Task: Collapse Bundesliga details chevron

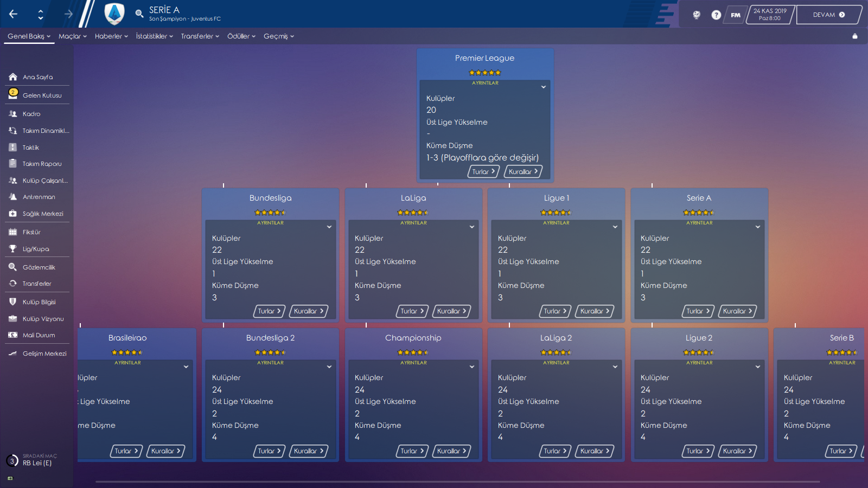Action: pos(329,227)
